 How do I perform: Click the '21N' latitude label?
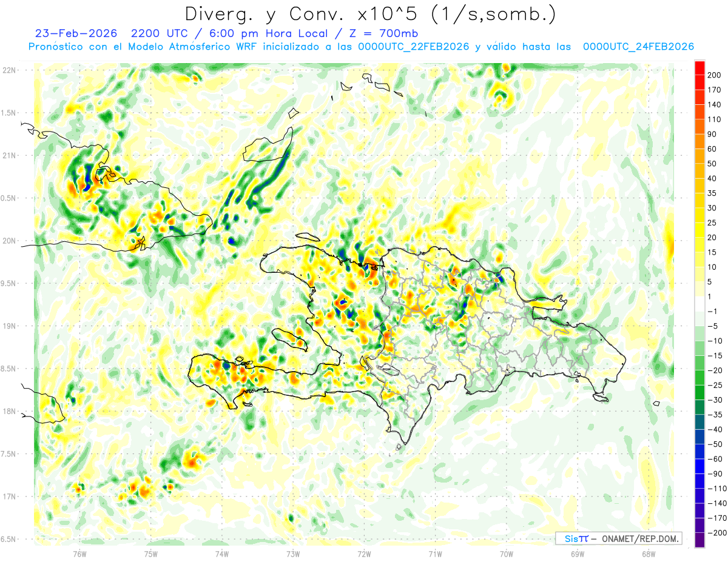[x=8, y=155]
